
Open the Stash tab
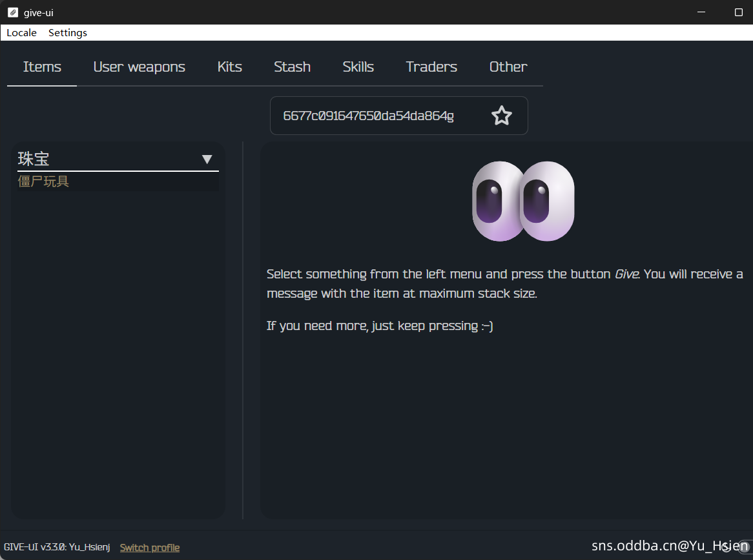pyautogui.click(x=292, y=67)
